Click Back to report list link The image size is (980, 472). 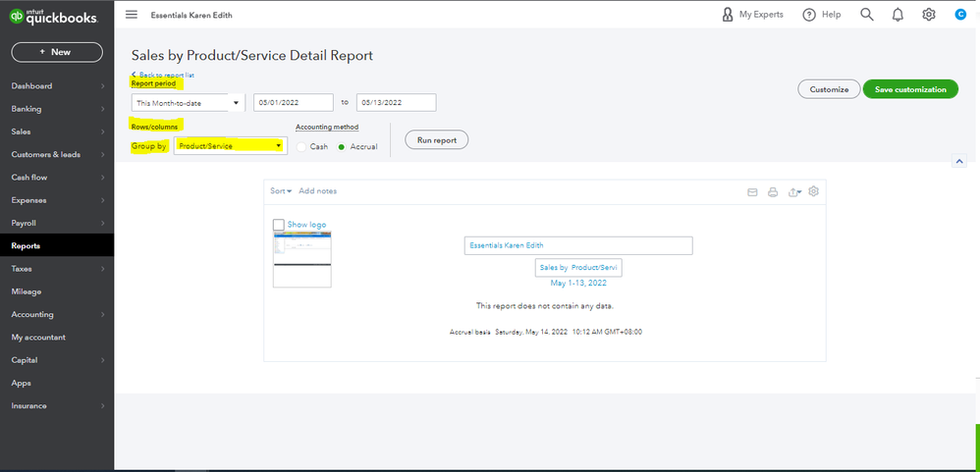[162, 75]
